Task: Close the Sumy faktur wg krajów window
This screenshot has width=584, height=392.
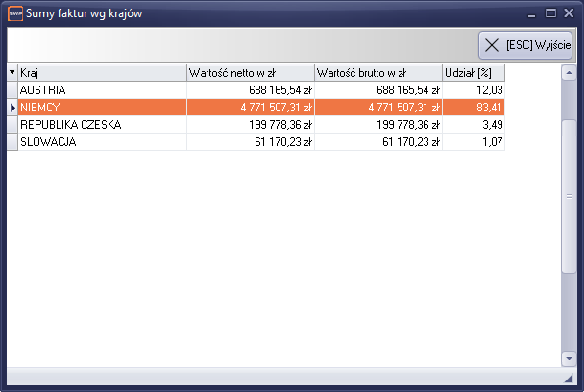Action: click(570, 13)
